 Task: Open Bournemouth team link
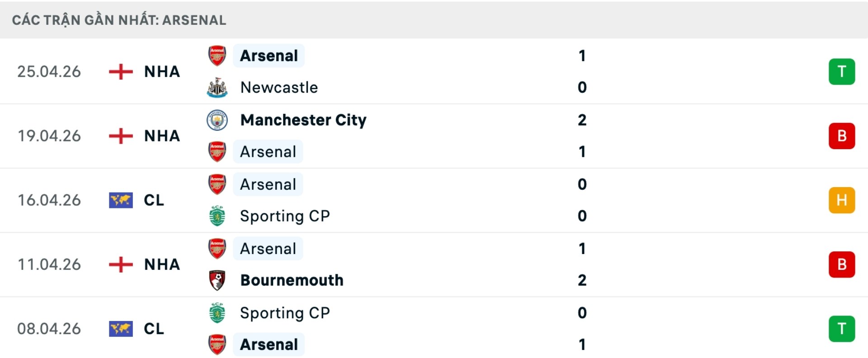(x=292, y=280)
